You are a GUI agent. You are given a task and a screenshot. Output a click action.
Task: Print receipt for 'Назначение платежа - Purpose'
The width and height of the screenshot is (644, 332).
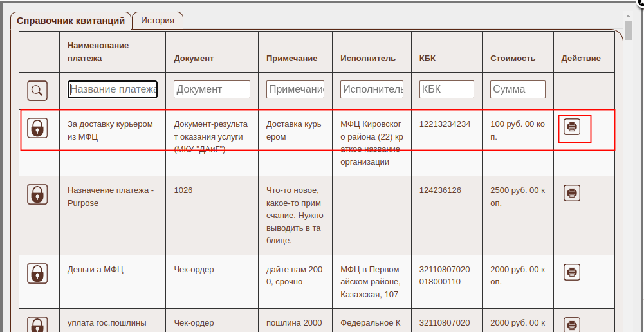click(x=572, y=192)
